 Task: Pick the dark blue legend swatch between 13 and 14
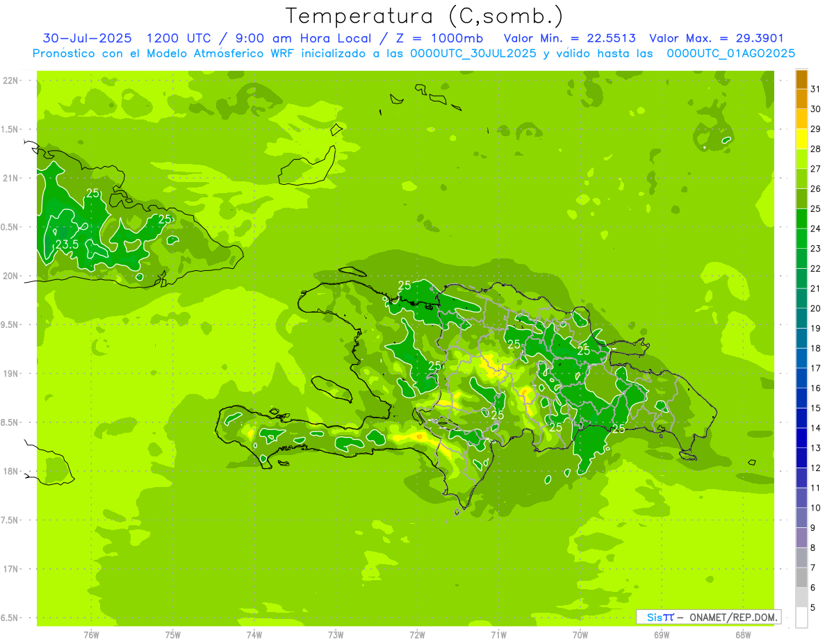point(801,438)
